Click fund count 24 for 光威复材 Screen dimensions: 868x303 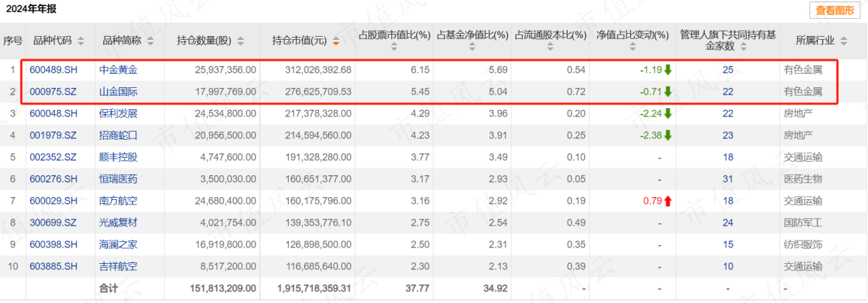tap(728, 223)
